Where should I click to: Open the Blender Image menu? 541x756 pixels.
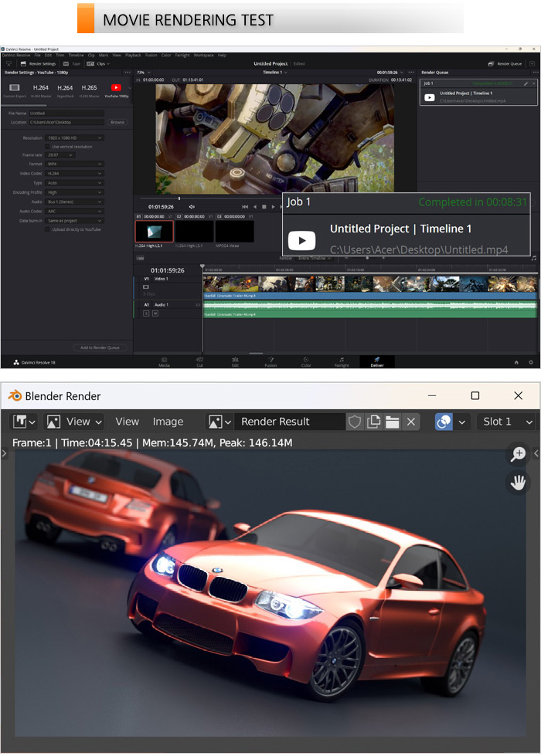coord(168,422)
